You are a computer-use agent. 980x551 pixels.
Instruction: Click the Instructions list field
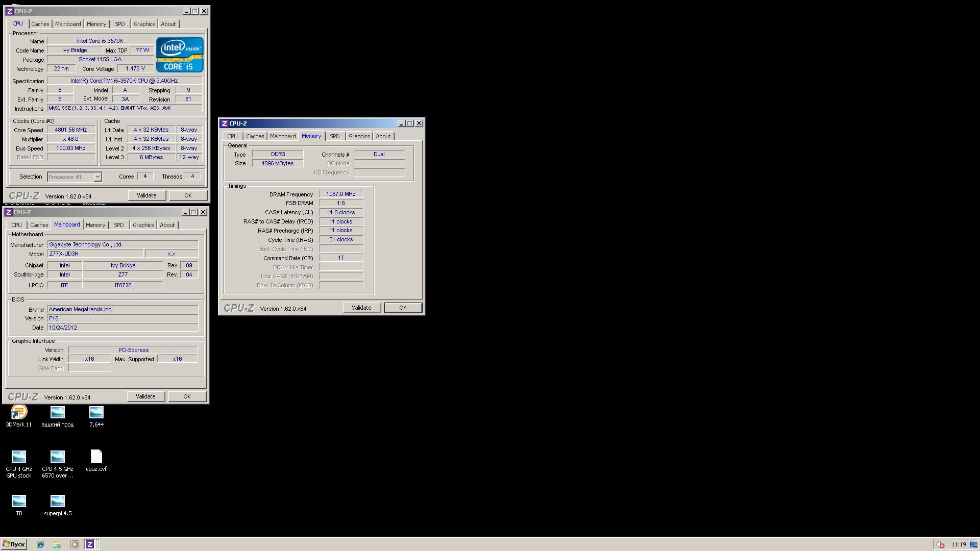click(x=125, y=108)
